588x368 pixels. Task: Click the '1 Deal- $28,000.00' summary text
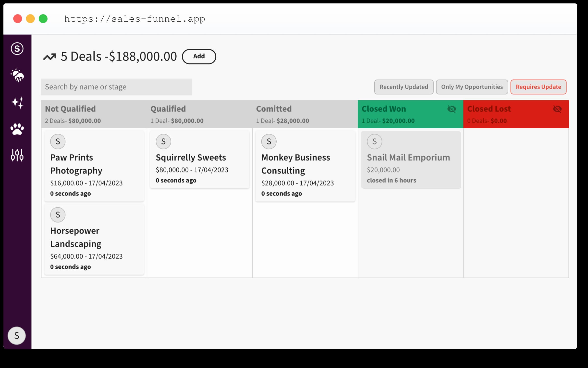282,121
